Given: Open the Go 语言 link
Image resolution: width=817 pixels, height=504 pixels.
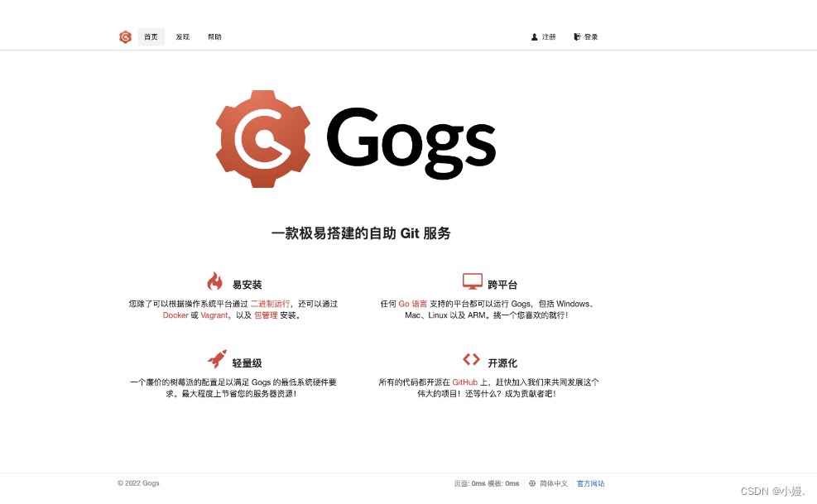Looking at the screenshot, I should (413, 304).
